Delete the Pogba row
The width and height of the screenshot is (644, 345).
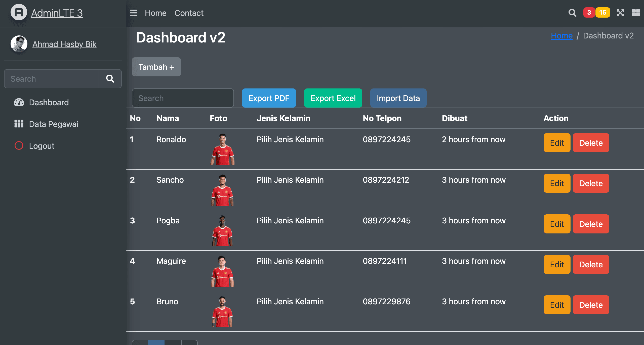tap(591, 224)
